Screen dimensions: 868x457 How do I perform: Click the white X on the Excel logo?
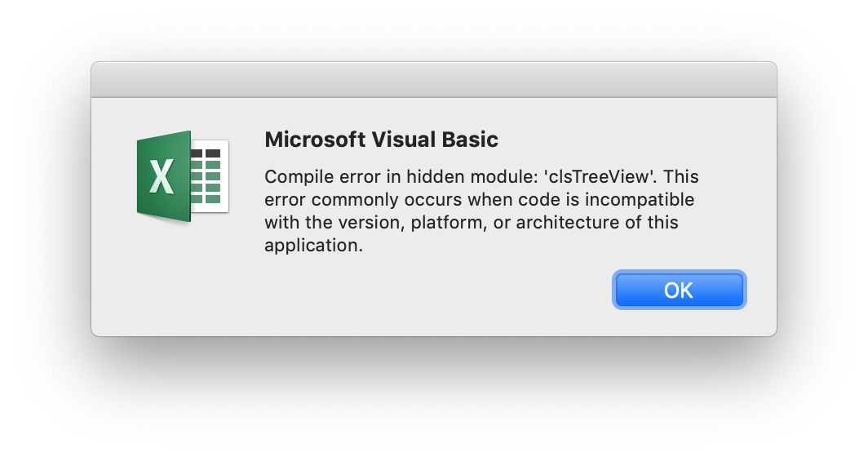click(x=162, y=177)
